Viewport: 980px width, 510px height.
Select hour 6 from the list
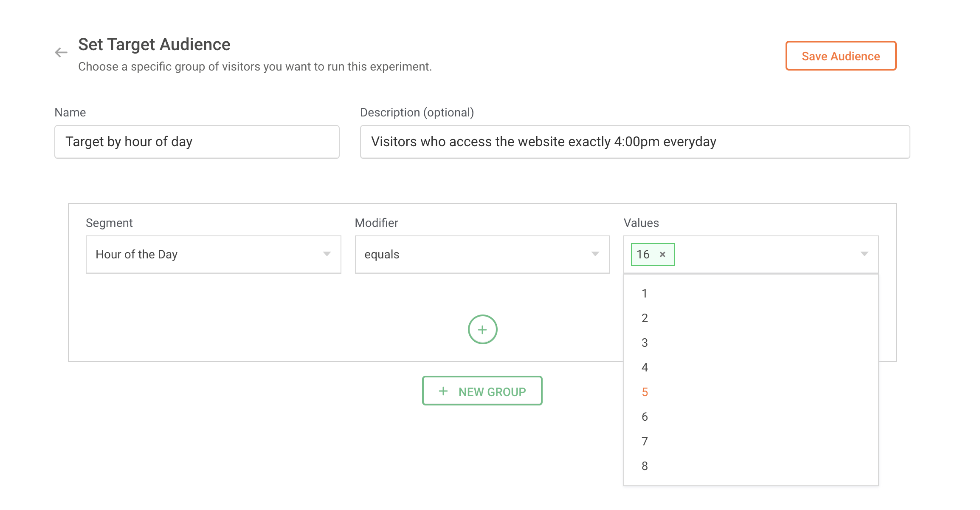coord(645,416)
